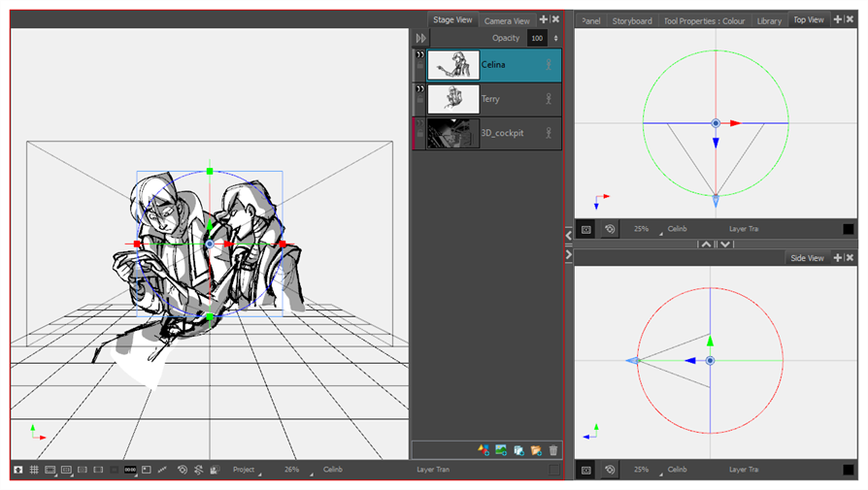Toggle the grid icon in Stage View toolbar
Image resolution: width=868 pixels, height=490 pixels.
pos(34,470)
